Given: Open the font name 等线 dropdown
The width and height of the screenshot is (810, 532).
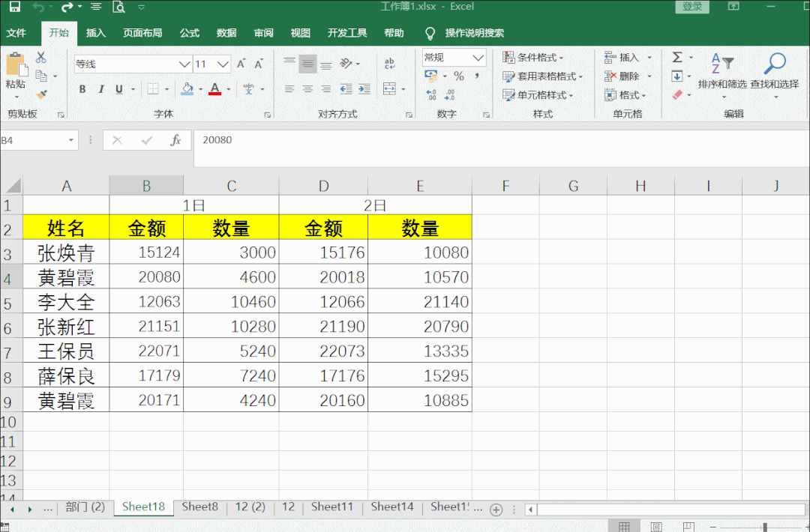Looking at the screenshot, I should pyautogui.click(x=184, y=64).
